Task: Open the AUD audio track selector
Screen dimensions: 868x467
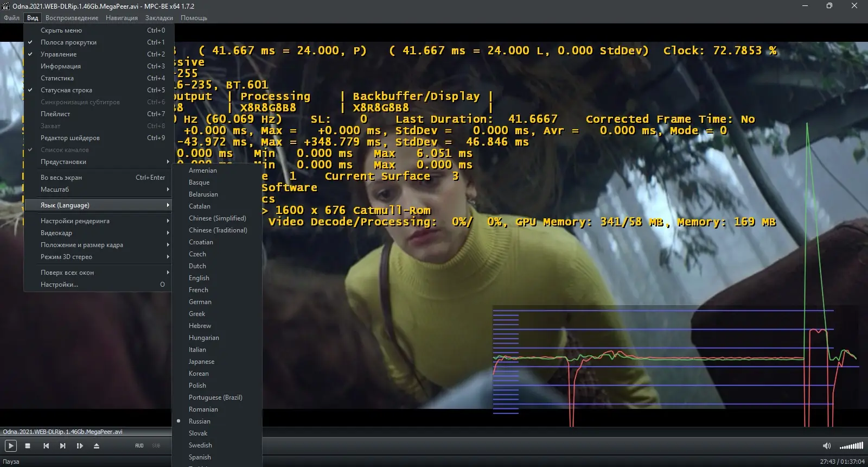Action: point(139,446)
